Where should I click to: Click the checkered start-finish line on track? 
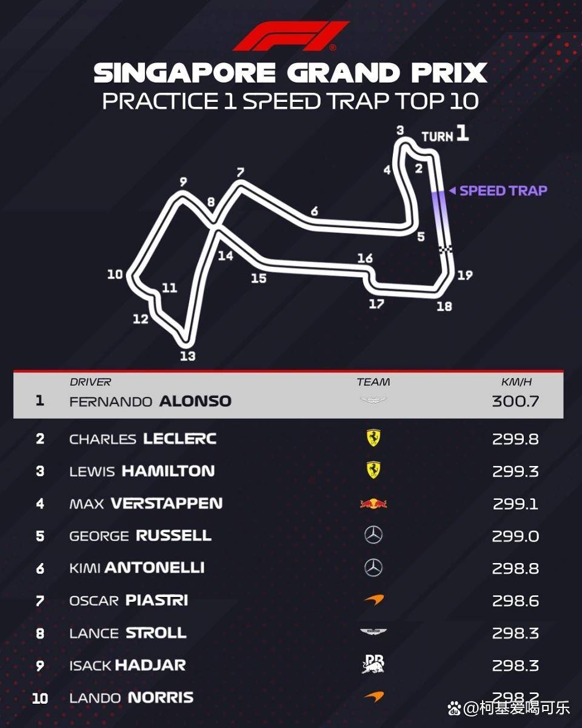click(x=446, y=249)
